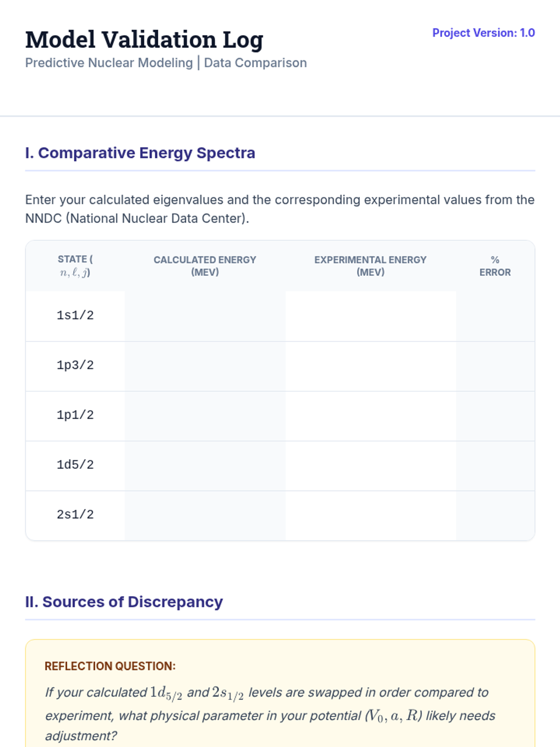Click the experimental energy field for 1p1/2
Screen dimensions: 560x747
(371, 416)
